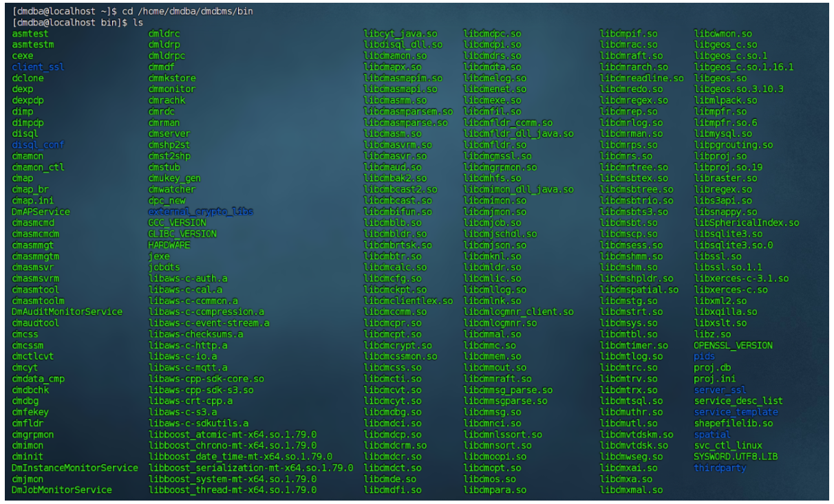Click the "proj.db" file name
This screenshot has width=834, height=504.
tap(712, 367)
